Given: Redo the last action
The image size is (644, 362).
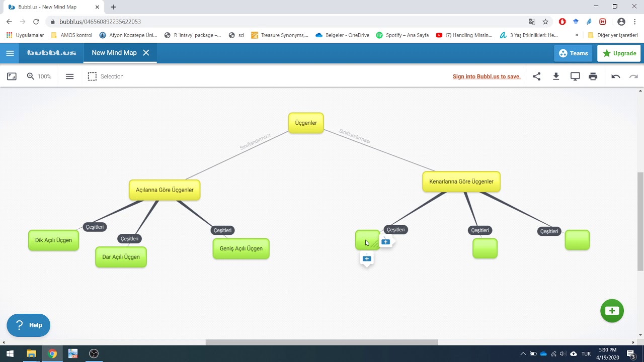Looking at the screenshot, I should pyautogui.click(x=634, y=76).
